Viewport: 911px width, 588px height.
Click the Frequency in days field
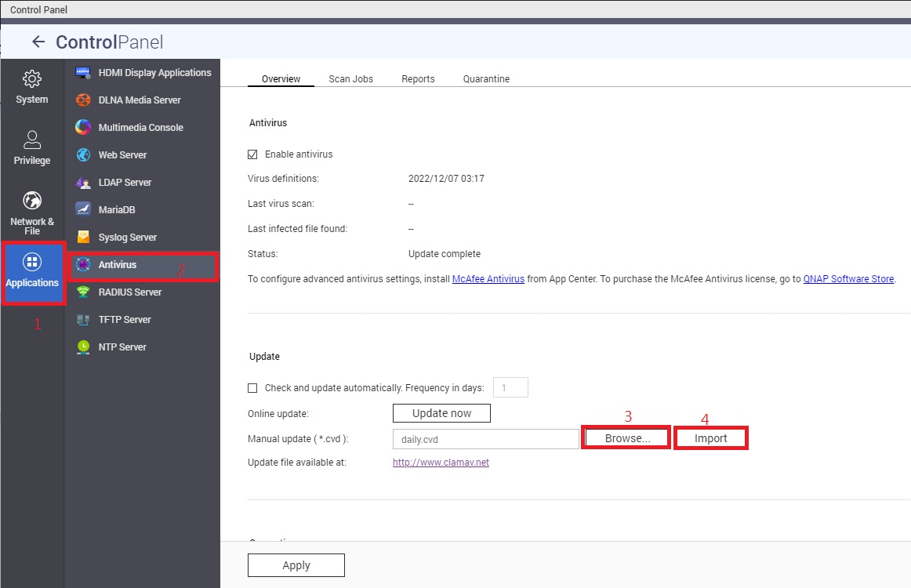pyautogui.click(x=510, y=387)
